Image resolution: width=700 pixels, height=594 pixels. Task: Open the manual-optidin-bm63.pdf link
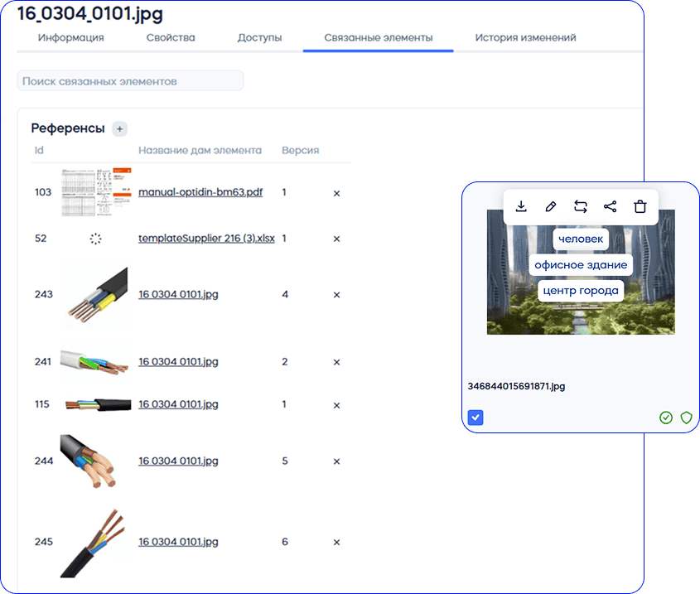[x=200, y=192]
